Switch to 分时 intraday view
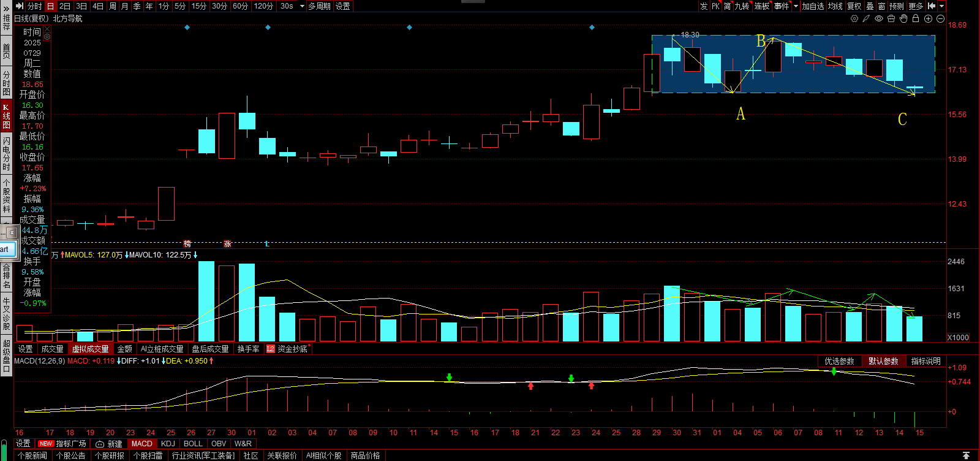The height and width of the screenshot is (461, 980). [34, 6]
